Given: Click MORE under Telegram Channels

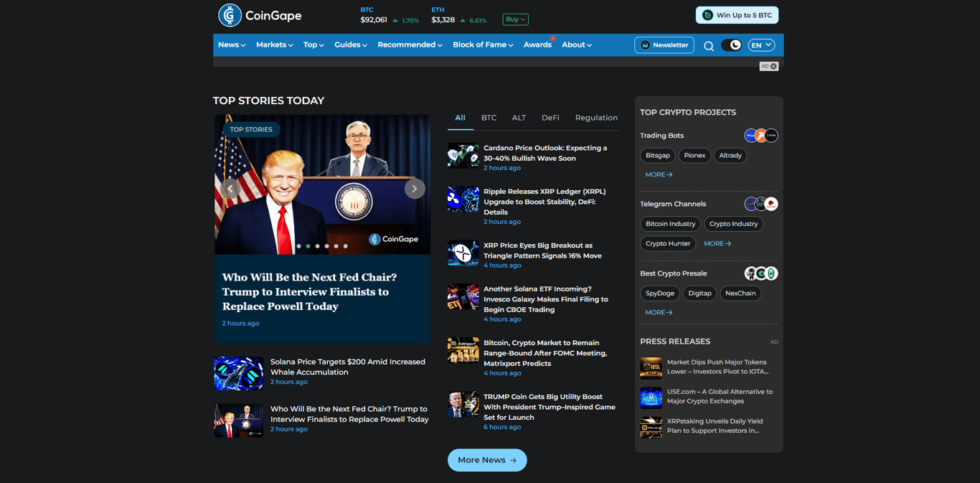Looking at the screenshot, I should point(717,243).
